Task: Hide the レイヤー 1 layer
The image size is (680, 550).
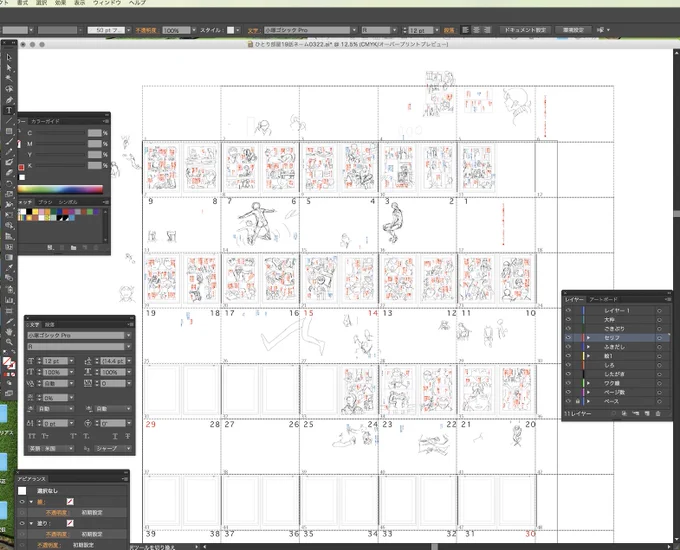Action: click(568, 311)
